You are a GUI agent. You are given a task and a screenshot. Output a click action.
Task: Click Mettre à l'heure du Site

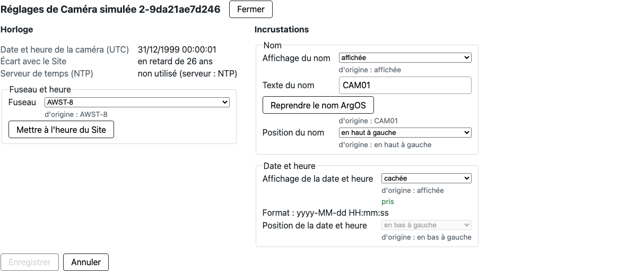(x=62, y=130)
